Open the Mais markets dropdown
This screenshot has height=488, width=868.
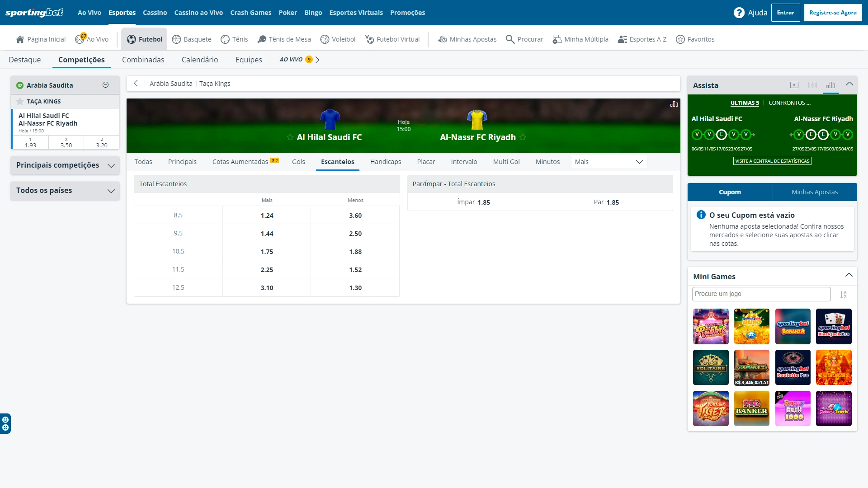[x=609, y=162]
